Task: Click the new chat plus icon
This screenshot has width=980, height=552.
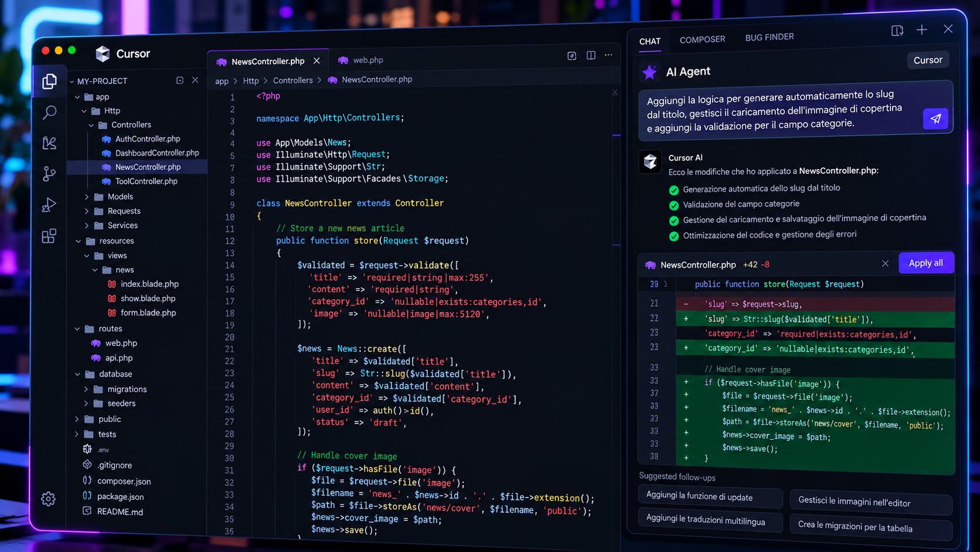Action: [x=922, y=30]
